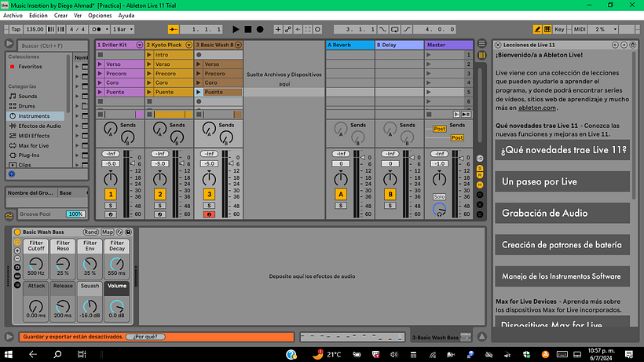The width and height of the screenshot is (644, 362).
Task: Select the 135.00 tempo field
Action: tap(35, 29)
